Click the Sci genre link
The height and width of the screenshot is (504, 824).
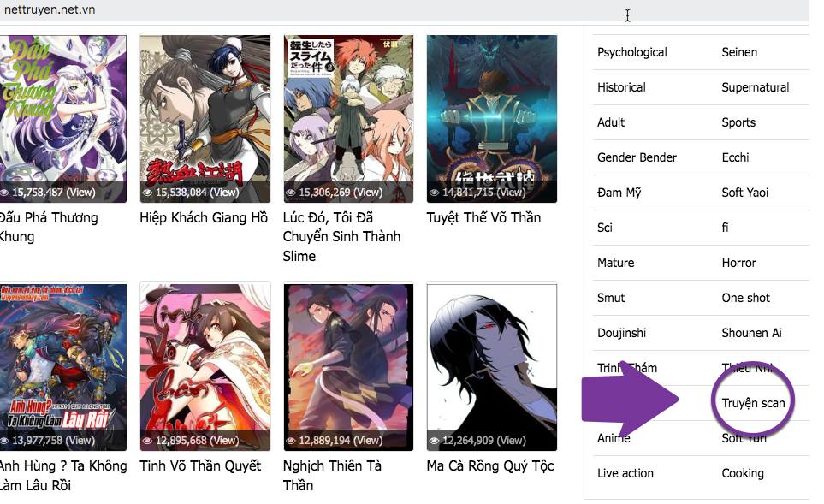point(605,228)
